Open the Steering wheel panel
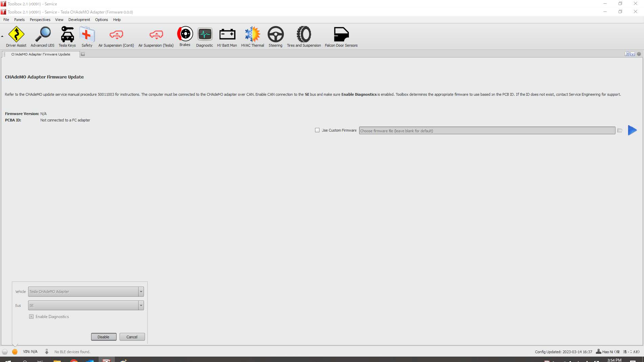644x362 pixels. pyautogui.click(x=275, y=37)
